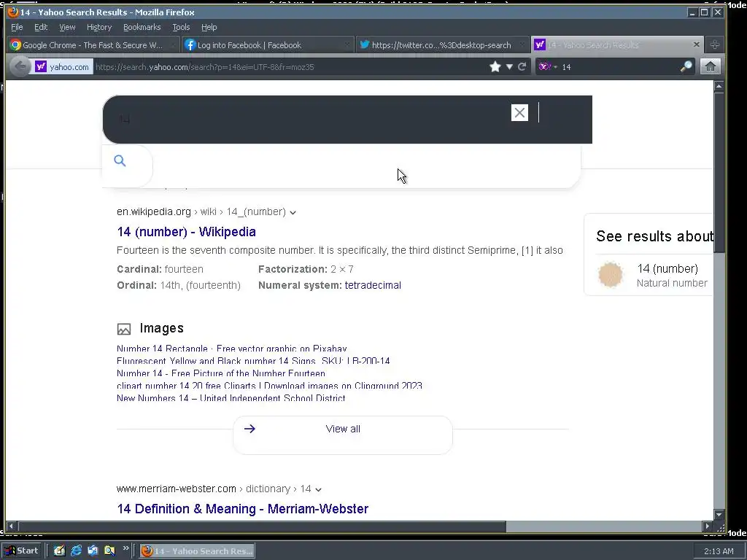747x560 pixels.
Task: Open the View menu
Action: (x=67, y=27)
